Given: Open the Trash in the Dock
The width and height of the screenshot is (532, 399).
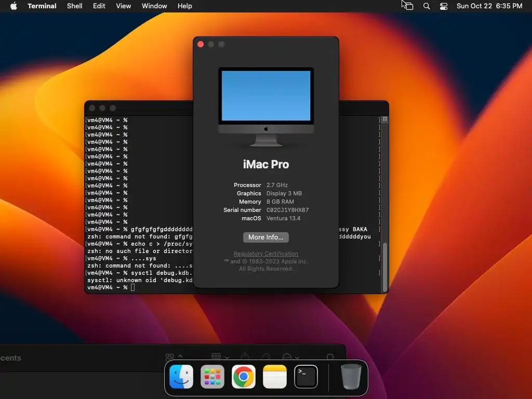Looking at the screenshot, I should point(351,377).
